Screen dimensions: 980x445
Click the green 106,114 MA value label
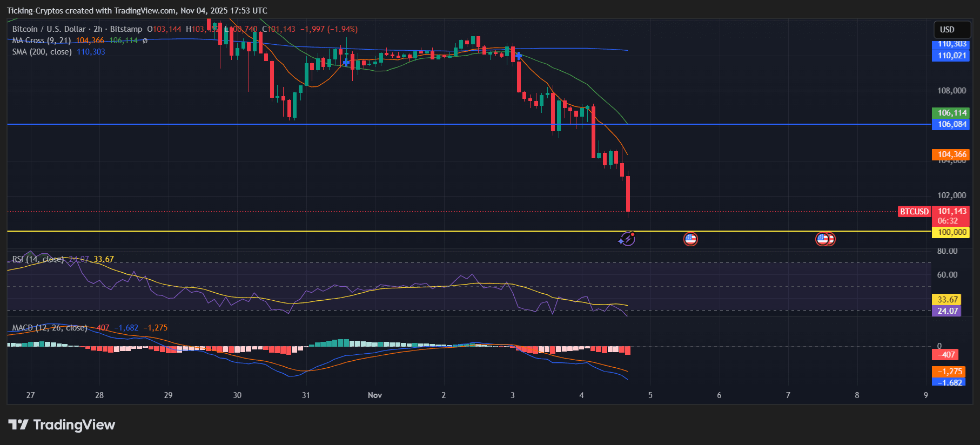point(951,113)
